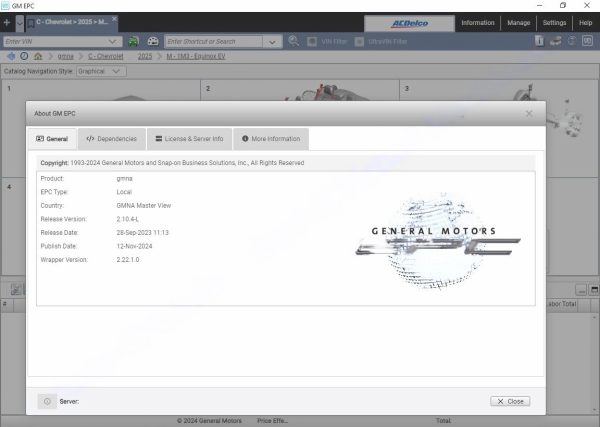Click the Publish Date value 12-Nov-2024
Image resolution: width=600 pixels, height=427 pixels.
pyautogui.click(x=134, y=246)
